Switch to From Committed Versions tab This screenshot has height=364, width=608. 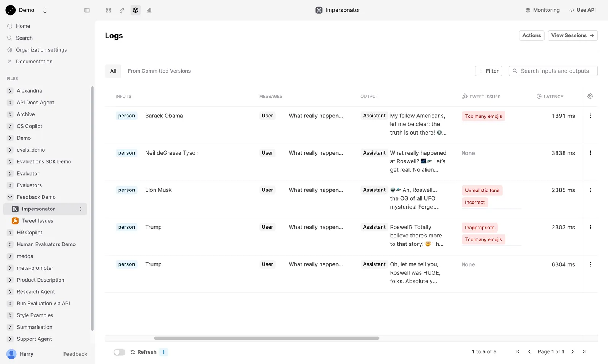tap(159, 71)
